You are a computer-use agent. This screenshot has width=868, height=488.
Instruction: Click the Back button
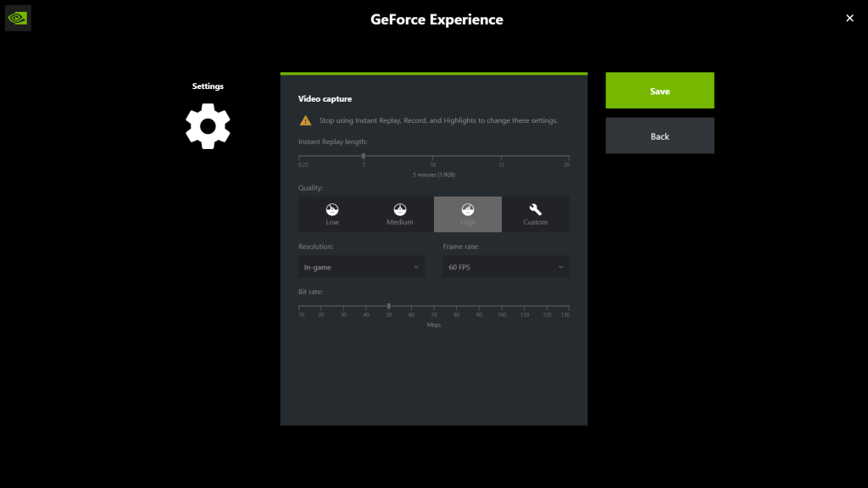coord(659,136)
